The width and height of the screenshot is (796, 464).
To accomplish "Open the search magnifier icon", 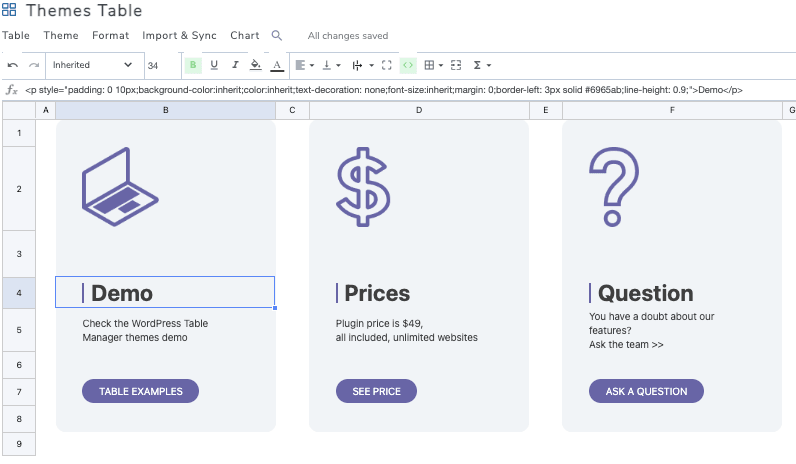I will click(277, 35).
